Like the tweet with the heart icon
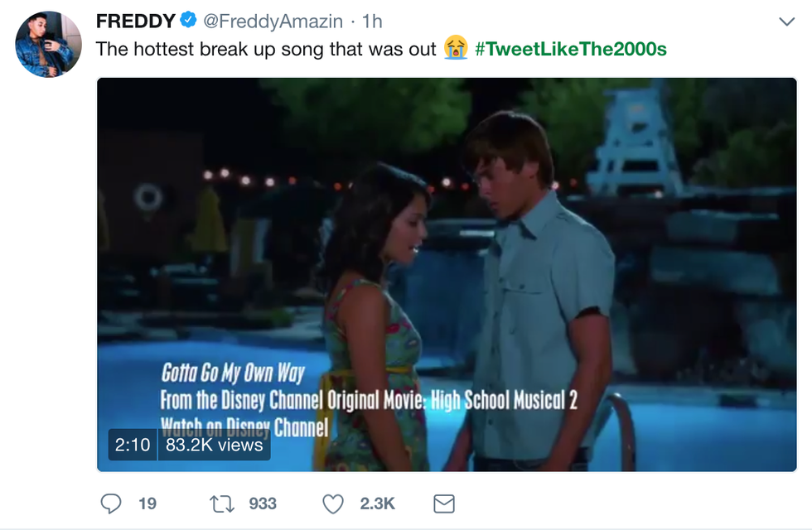Viewport: 812px width, 530px height. coord(332,503)
